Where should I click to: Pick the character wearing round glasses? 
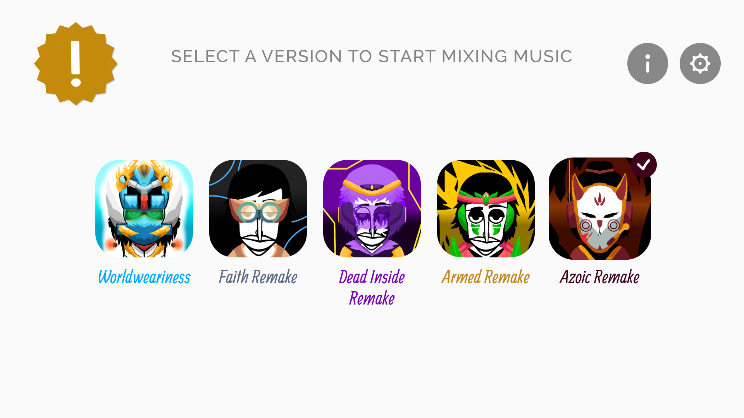pyautogui.click(x=258, y=208)
